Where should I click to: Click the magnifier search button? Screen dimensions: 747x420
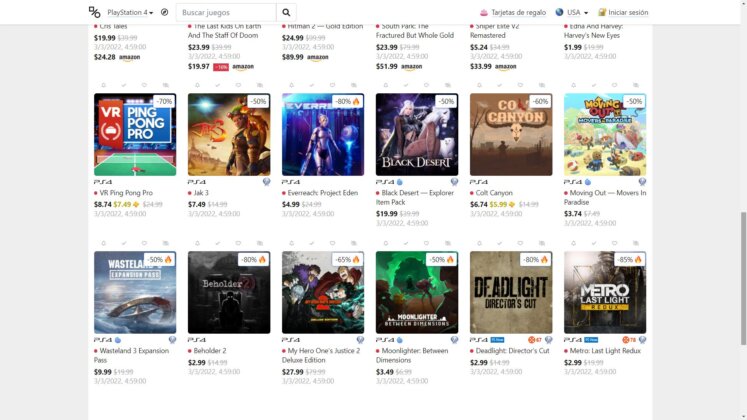286,12
